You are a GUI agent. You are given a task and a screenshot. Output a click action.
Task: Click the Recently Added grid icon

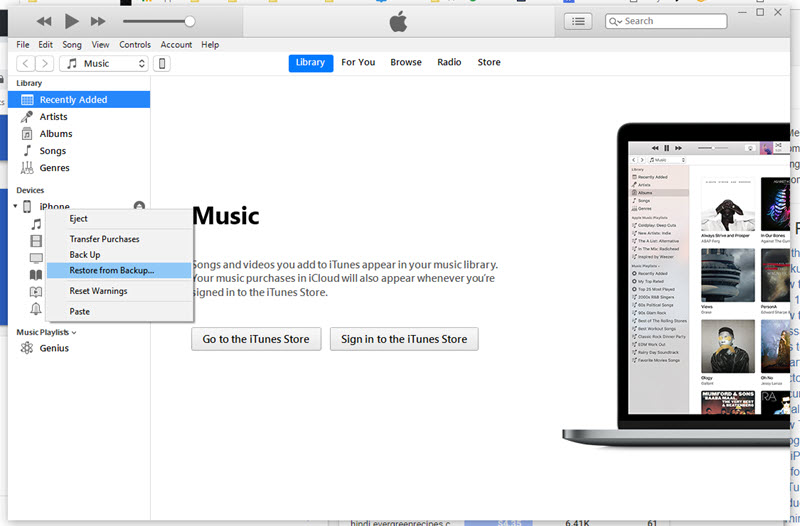(27, 100)
